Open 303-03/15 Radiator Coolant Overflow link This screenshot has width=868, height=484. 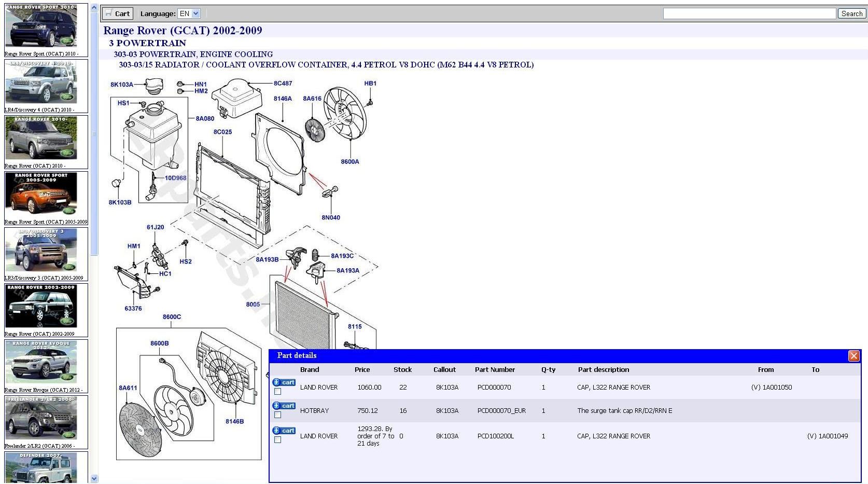pos(326,65)
